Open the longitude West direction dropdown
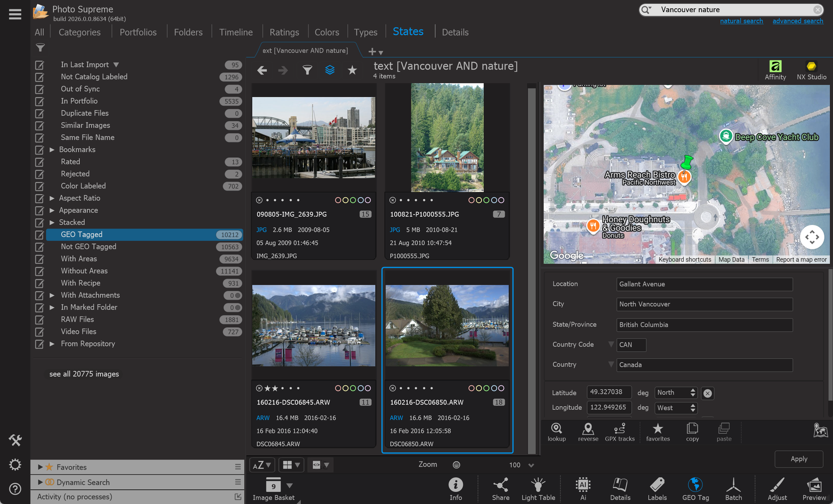Viewport: 833px width, 504px height. coord(676,408)
